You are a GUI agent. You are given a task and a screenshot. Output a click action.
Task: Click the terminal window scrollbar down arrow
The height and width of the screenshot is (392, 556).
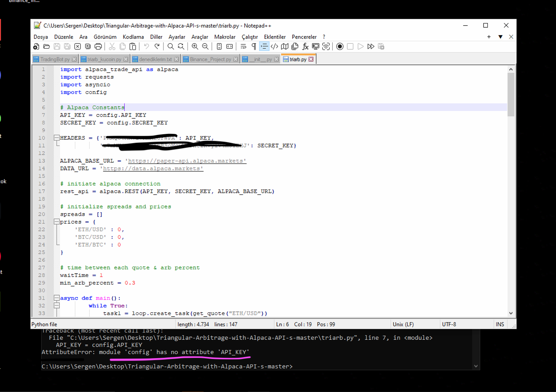pos(476,366)
